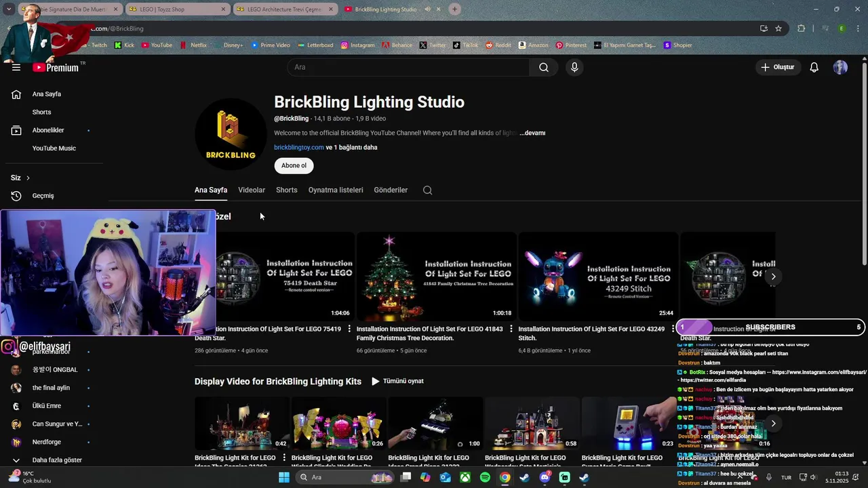This screenshot has width=868, height=488.
Task: Open YouTube Music in the sidebar
Action: point(54,148)
